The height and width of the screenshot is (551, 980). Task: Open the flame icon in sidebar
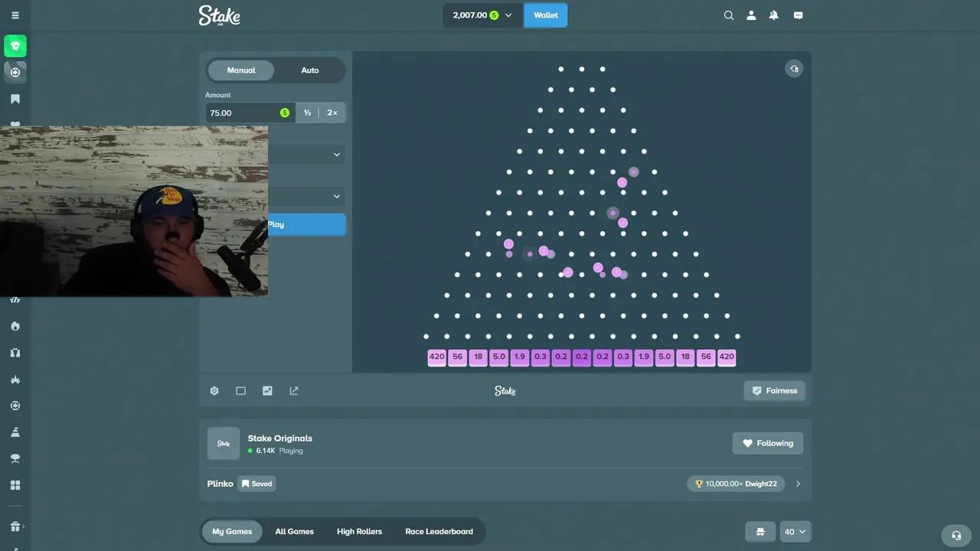(x=15, y=326)
